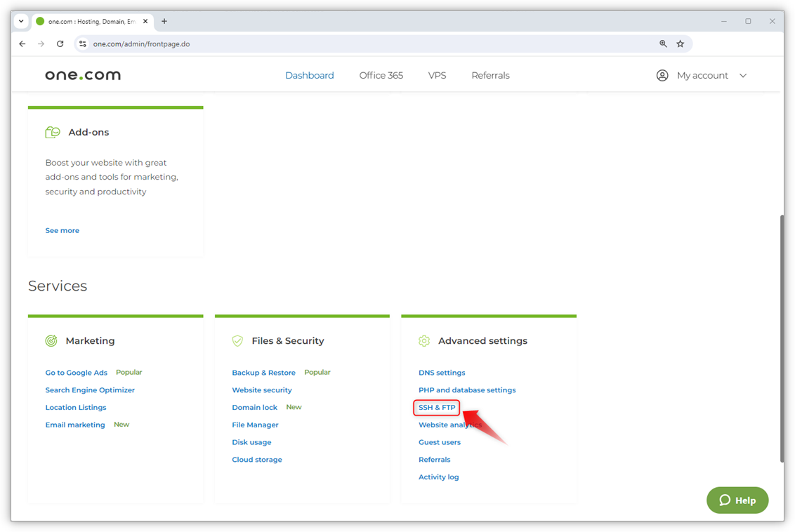The image size is (795, 532).
Task: Switch to the Office 365 tab
Action: point(381,75)
